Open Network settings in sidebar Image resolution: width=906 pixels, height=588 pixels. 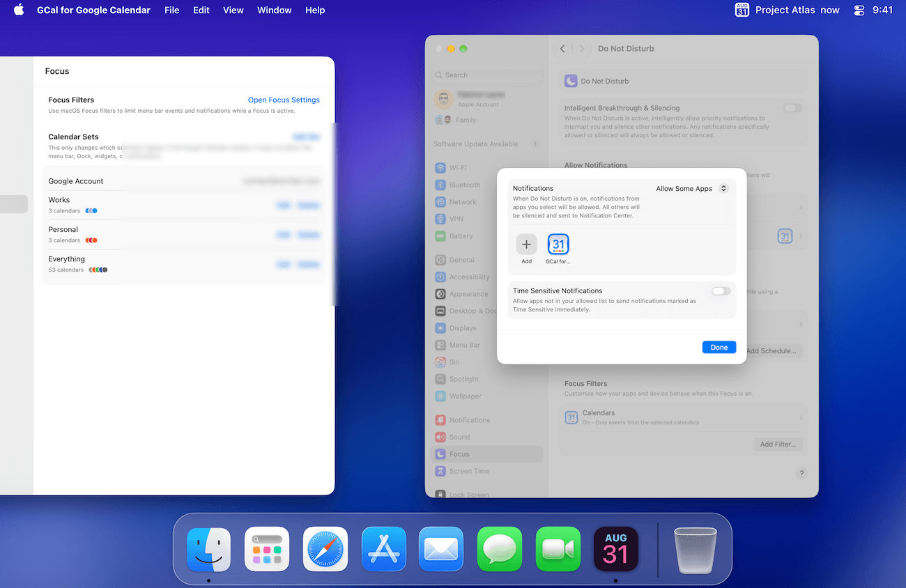coord(486,202)
